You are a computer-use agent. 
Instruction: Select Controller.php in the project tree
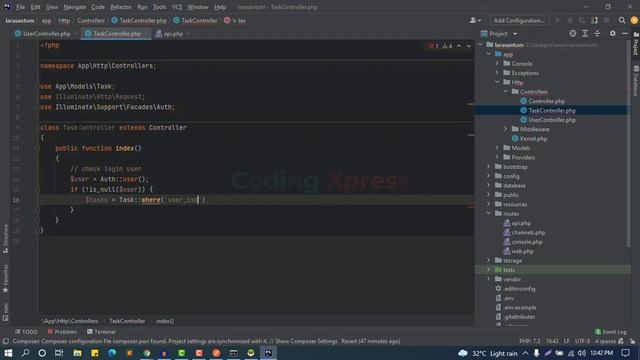pyautogui.click(x=547, y=101)
